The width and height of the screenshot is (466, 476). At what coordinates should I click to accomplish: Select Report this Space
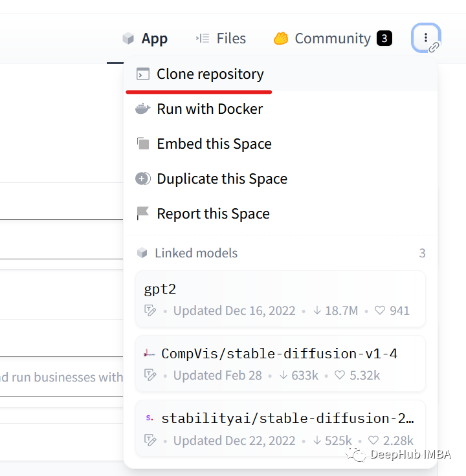(280, 213)
